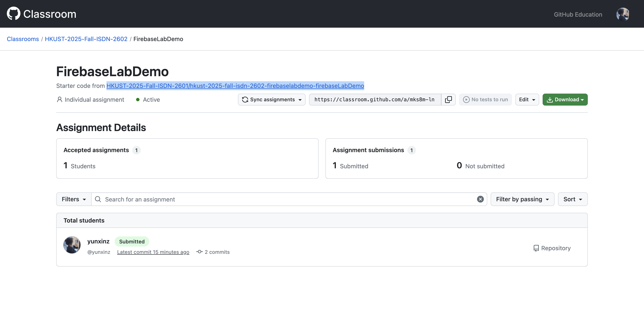
Task: Expand the Sync assignments dropdown
Action: [x=272, y=99]
